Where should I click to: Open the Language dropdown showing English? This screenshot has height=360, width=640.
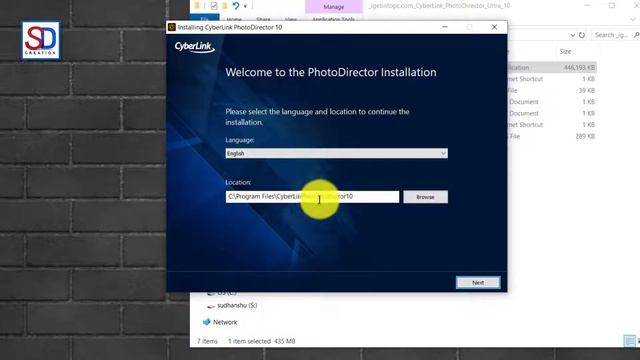[x=336, y=153]
